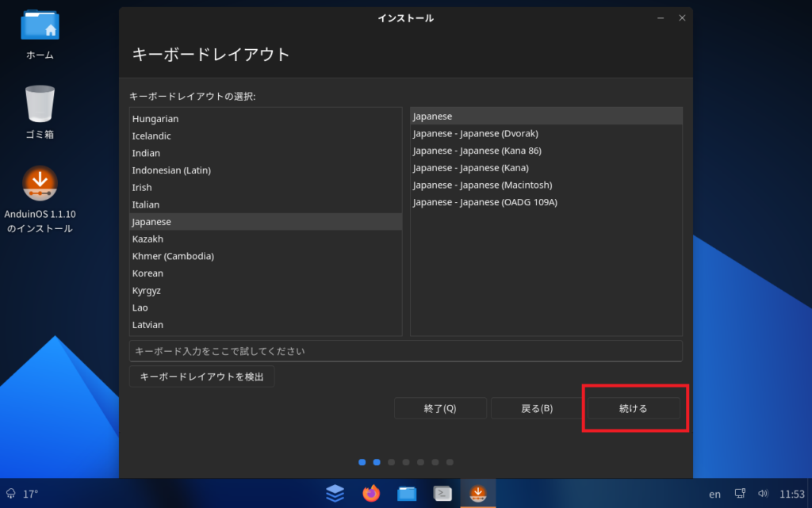Screen dimensions: 812x508
Task: Click the installer icon in taskbar
Action: point(478,493)
